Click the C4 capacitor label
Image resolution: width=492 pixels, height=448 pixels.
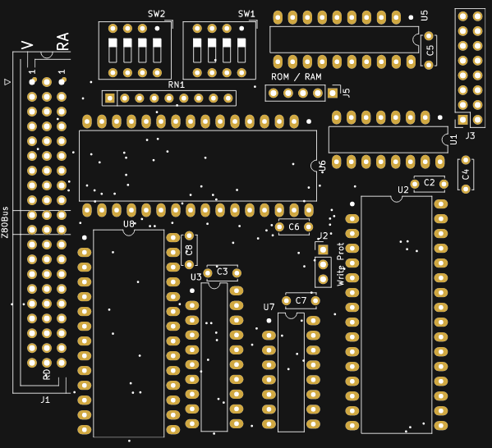tap(466, 174)
